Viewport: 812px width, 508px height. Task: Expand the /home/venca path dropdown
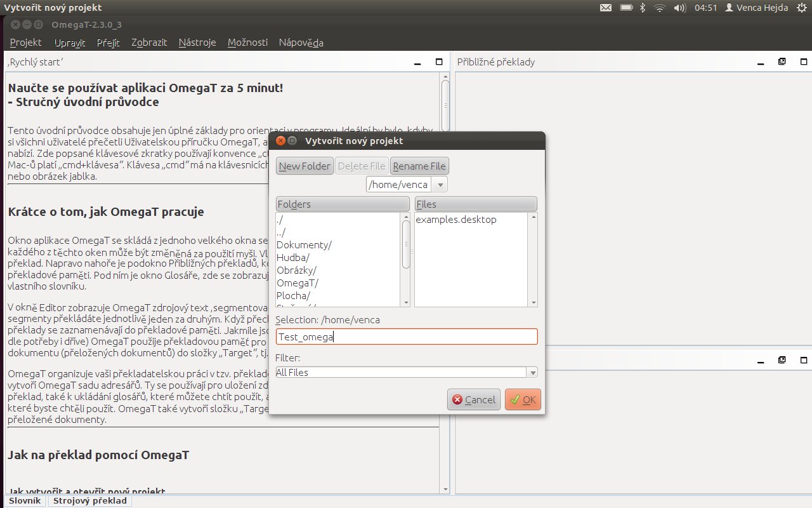[441, 184]
